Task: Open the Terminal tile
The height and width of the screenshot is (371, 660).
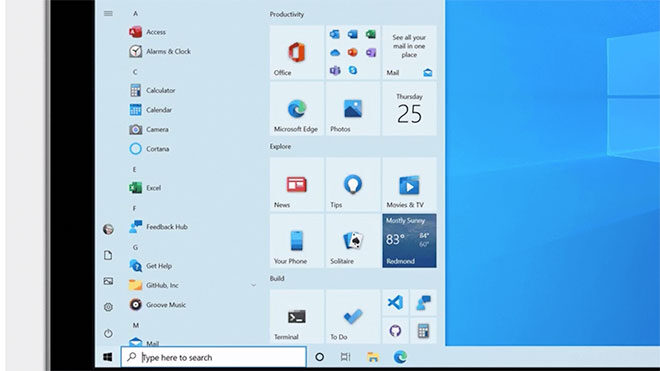Action: pos(297,317)
